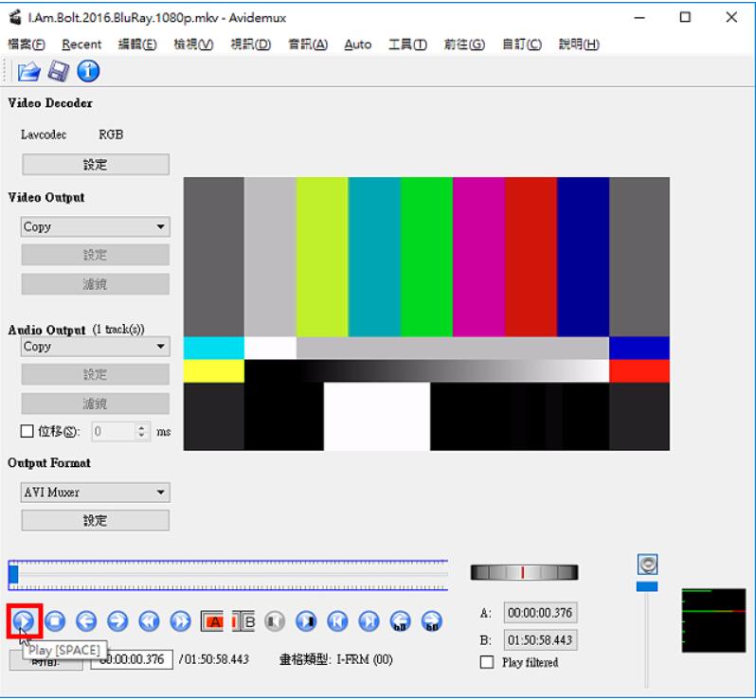This screenshot has width=756, height=700.
Task: Click Video Decoder settings button
Action: pyautogui.click(x=96, y=165)
